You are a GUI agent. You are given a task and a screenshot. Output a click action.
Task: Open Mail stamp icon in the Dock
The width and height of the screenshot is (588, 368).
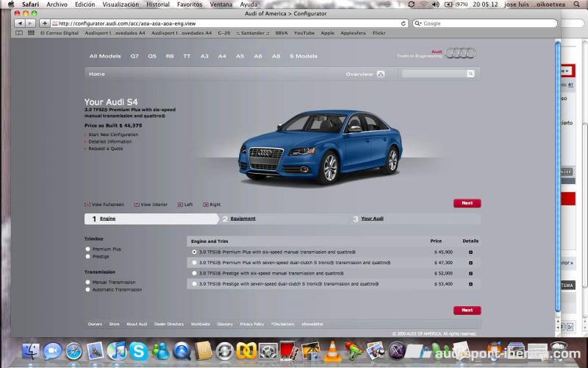[x=96, y=351]
